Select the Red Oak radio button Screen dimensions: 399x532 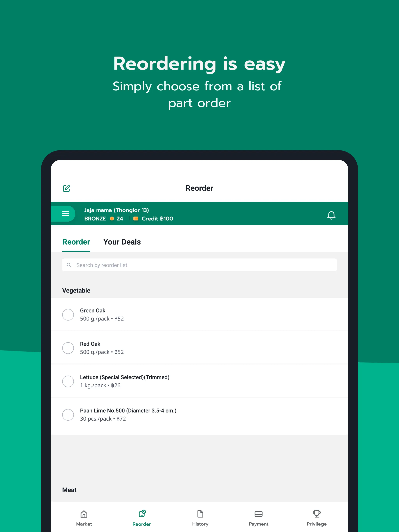[68, 348]
